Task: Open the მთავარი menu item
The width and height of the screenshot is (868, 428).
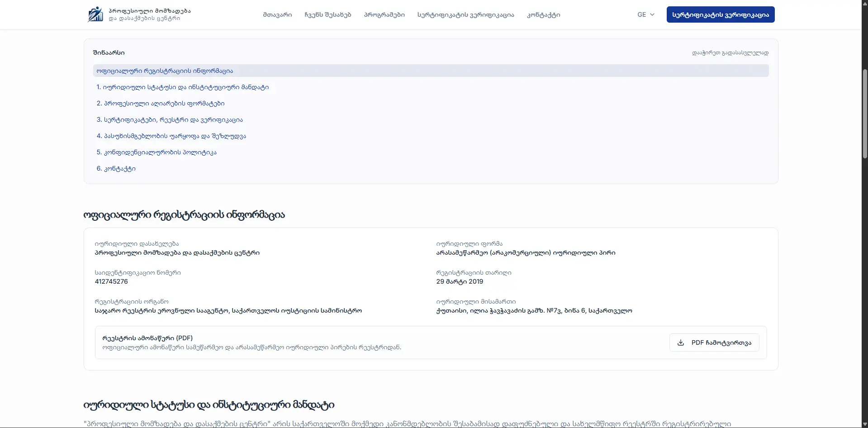Action: [x=277, y=14]
